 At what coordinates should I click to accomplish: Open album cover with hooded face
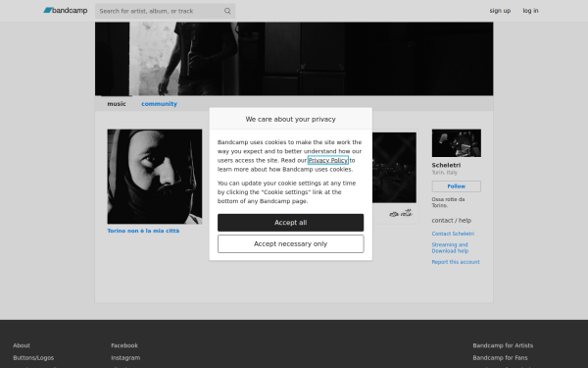tap(155, 177)
